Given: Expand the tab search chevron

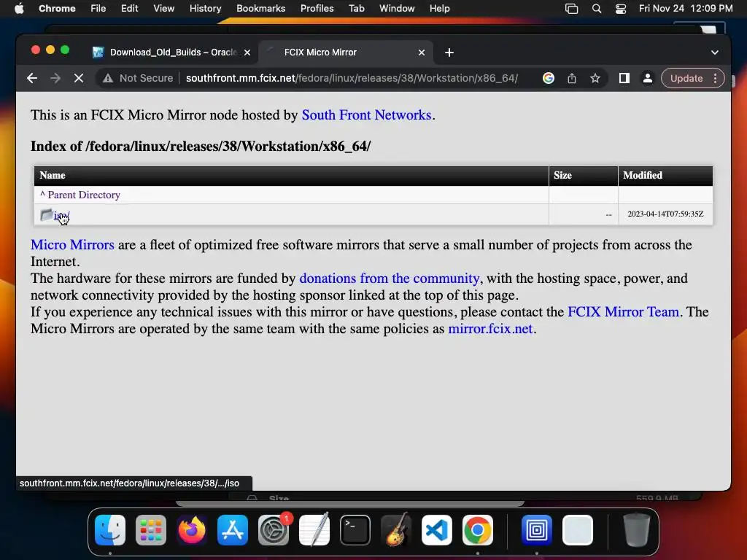Looking at the screenshot, I should [x=715, y=52].
